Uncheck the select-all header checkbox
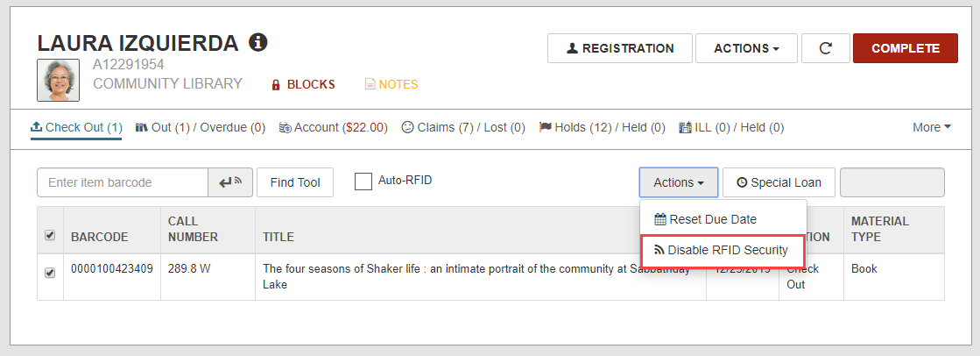Image resolution: width=980 pixels, height=356 pixels. 50,235
